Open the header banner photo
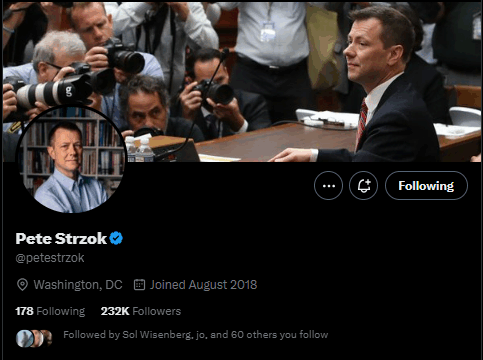 click(243, 81)
